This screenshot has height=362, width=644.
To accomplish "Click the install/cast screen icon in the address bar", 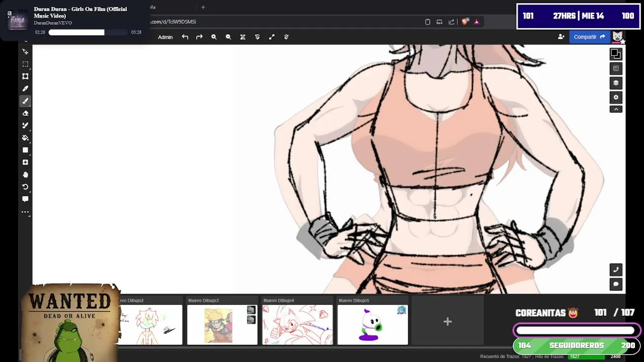I will (x=439, y=22).
